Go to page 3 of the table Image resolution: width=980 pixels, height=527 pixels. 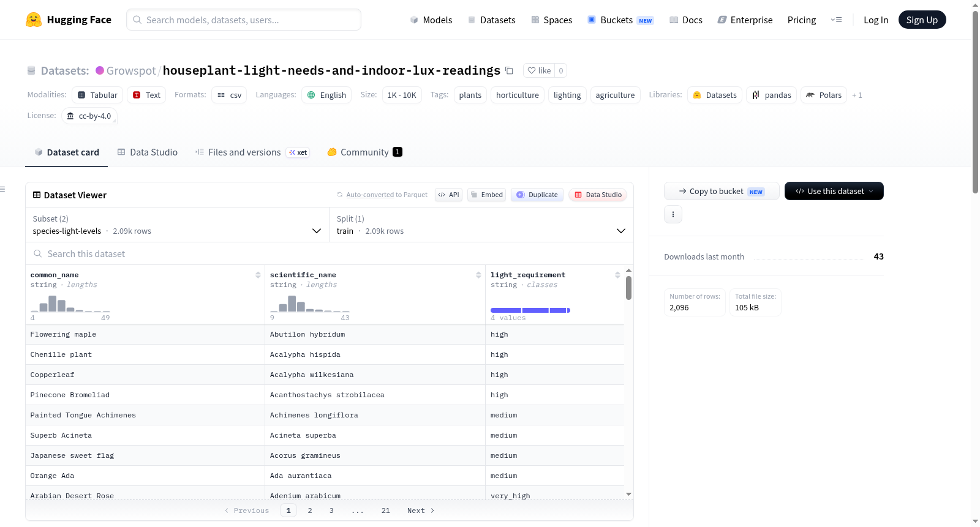(331, 510)
